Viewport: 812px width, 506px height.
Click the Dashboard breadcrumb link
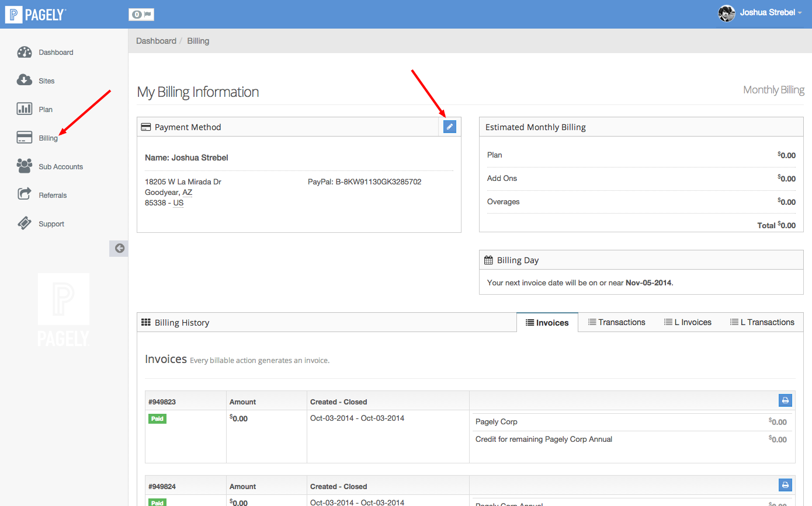point(156,41)
